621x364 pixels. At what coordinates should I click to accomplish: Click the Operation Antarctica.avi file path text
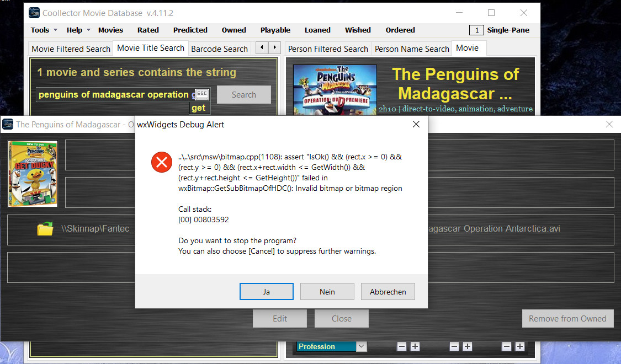(x=494, y=229)
